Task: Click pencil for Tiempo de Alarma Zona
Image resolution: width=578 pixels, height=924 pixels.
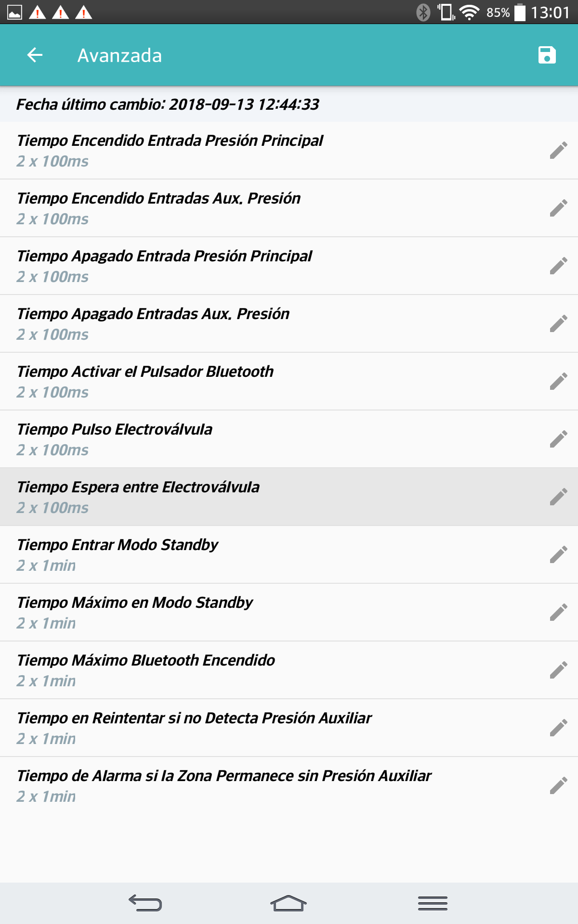Action: [558, 786]
